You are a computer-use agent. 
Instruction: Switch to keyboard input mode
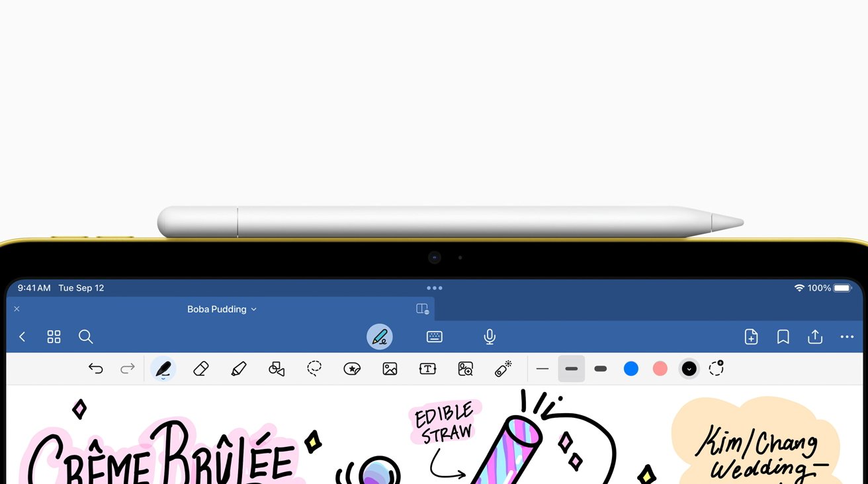tap(435, 336)
